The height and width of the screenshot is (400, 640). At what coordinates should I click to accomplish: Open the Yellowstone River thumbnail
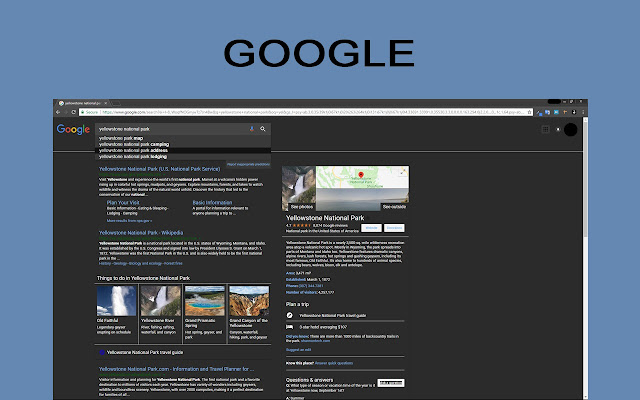click(x=160, y=301)
